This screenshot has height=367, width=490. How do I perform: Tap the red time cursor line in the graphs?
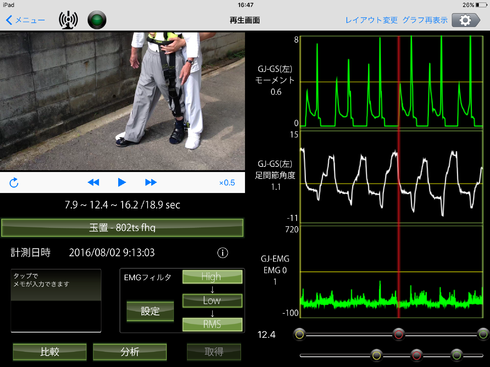398,177
